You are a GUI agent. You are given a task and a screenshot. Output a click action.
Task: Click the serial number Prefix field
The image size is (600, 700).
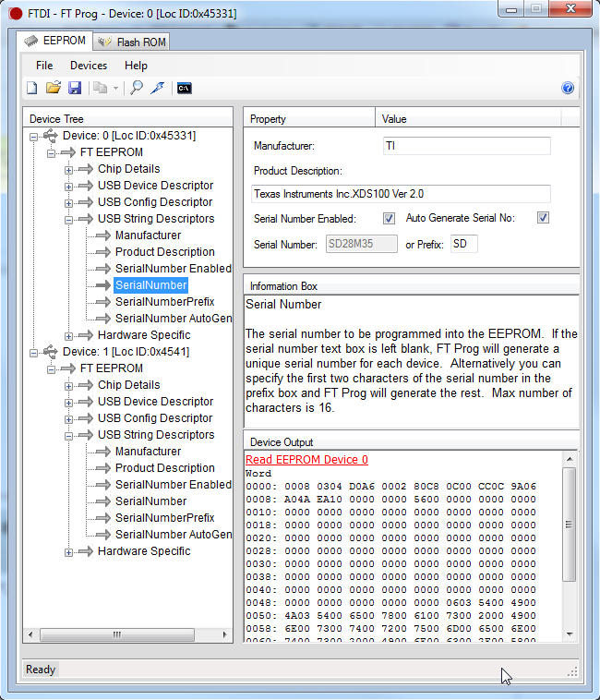(464, 244)
